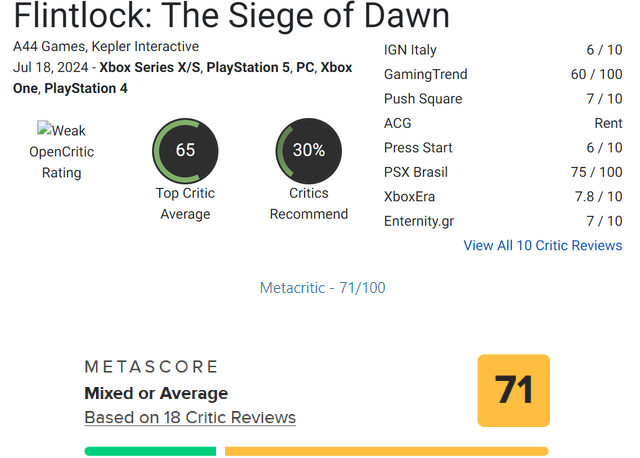
Task: Select the GamingTrend review entry
Action: click(x=503, y=74)
